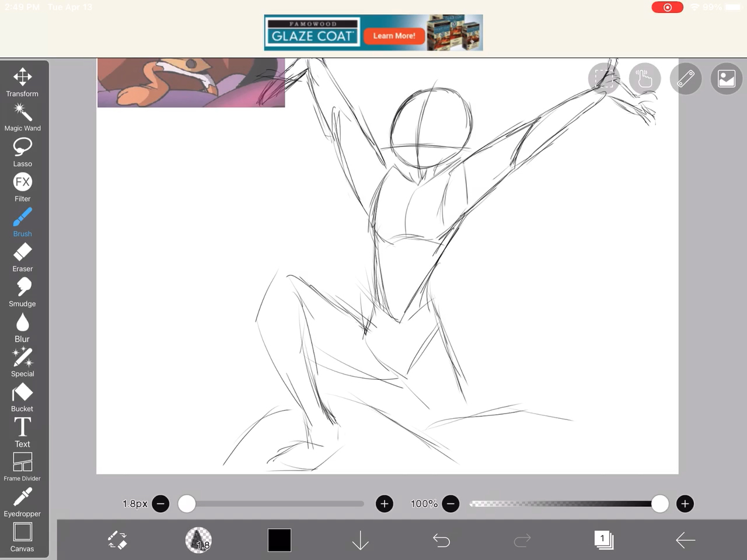This screenshot has width=747, height=560.
Task: Select the Text tool
Action: pos(22,432)
